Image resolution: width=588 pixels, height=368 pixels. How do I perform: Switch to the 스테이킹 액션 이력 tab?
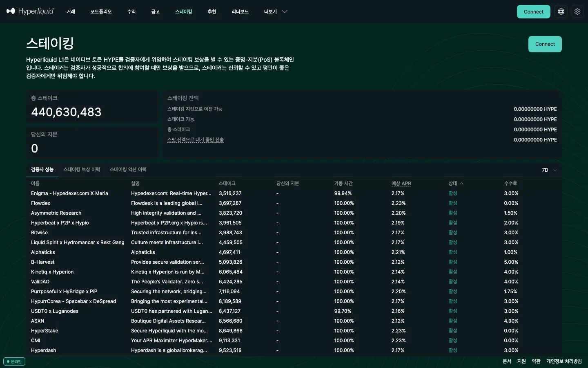click(128, 170)
